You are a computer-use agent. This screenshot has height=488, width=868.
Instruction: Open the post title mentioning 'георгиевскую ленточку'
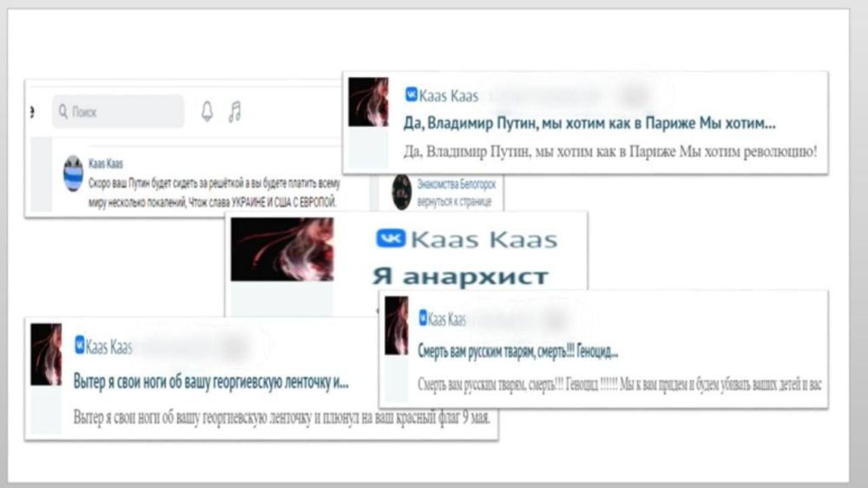[x=211, y=382]
